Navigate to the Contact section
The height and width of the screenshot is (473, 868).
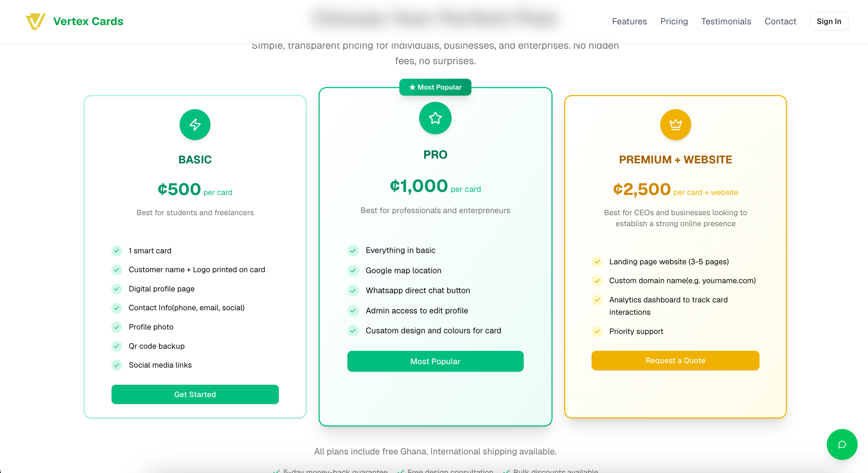780,21
